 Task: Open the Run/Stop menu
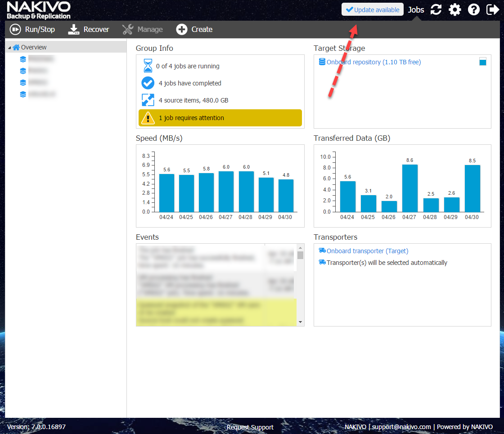pos(32,29)
